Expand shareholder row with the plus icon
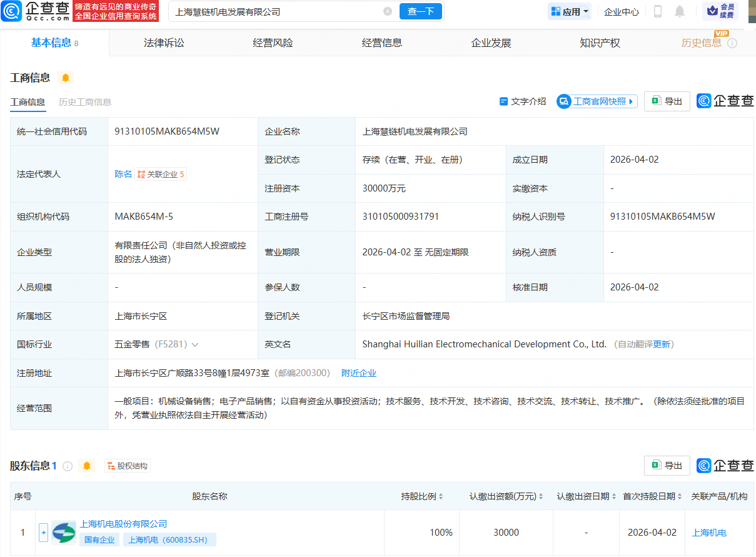 43,532
